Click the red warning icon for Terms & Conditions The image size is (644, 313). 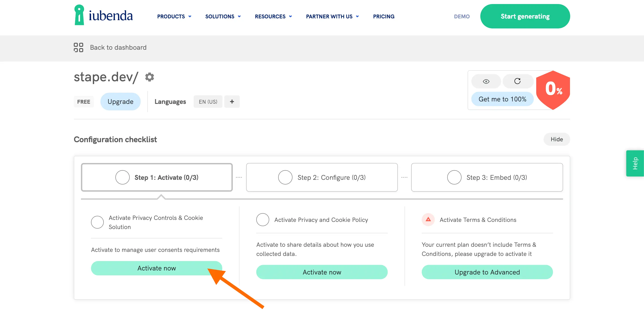click(428, 220)
